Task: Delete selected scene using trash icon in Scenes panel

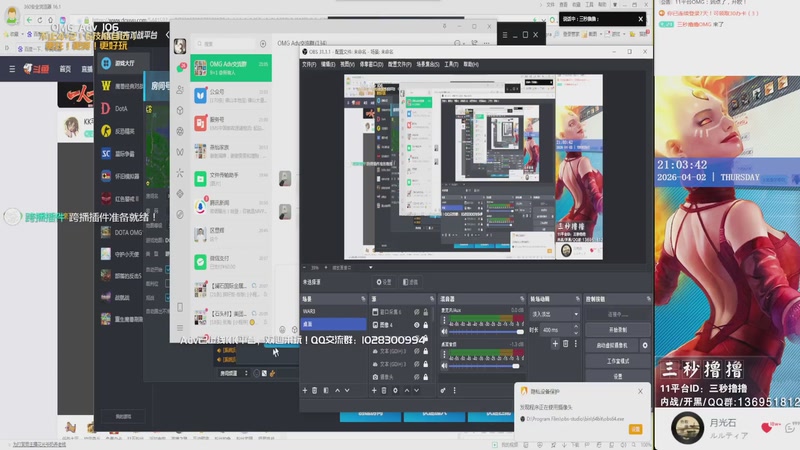Action: point(314,390)
